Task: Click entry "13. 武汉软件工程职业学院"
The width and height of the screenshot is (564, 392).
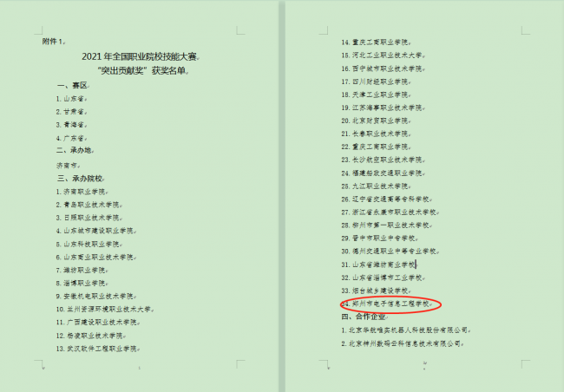Action: point(102,349)
